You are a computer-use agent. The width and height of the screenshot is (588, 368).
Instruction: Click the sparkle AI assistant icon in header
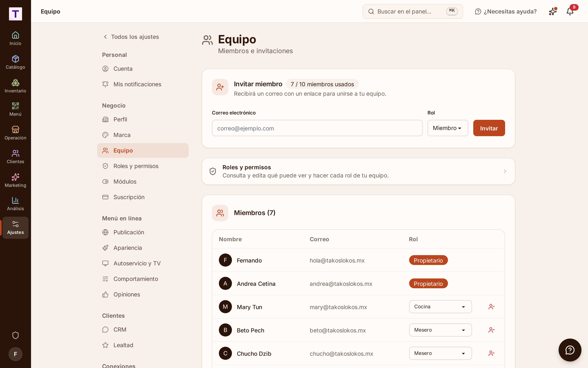click(552, 11)
